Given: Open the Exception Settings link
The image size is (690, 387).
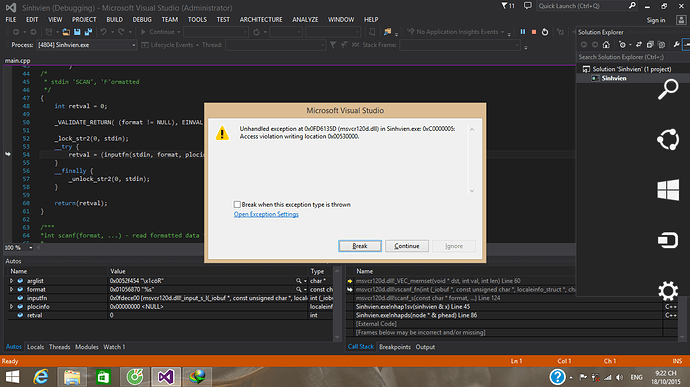Looking at the screenshot, I should [266, 214].
